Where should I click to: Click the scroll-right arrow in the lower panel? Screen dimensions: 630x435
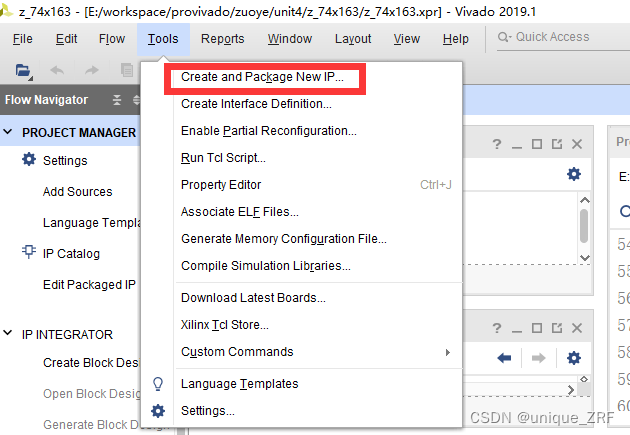[571, 390]
